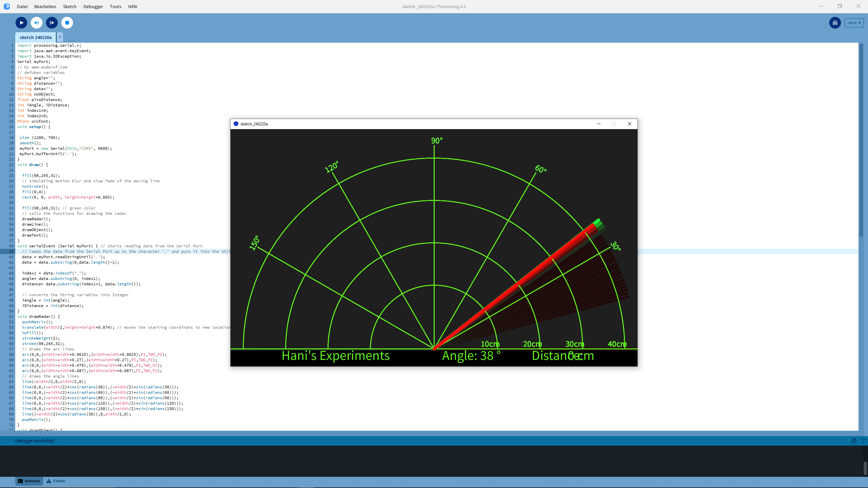The image size is (868, 488).
Task: Click the copy console output icon
Action: [x=854, y=441]
